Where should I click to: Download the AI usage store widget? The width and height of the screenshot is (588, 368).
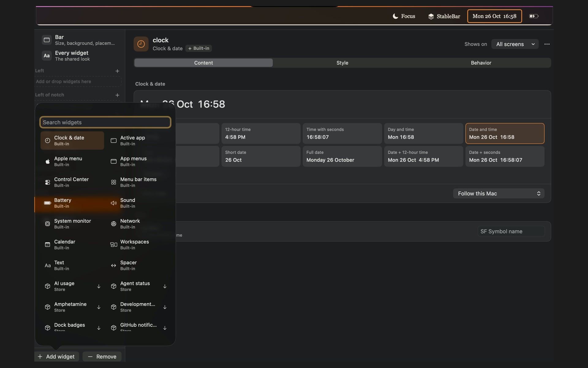(x=99, y=286)
